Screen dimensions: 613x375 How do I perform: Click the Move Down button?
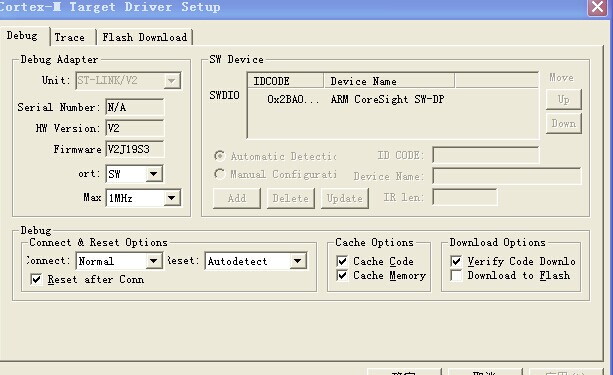tap(564, 124)
